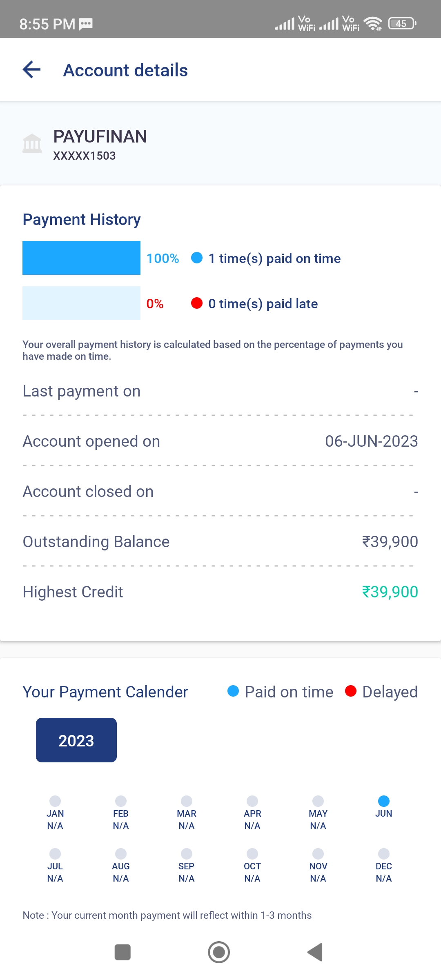
Task: Select the JAN month marker
Action: point(55,801)
